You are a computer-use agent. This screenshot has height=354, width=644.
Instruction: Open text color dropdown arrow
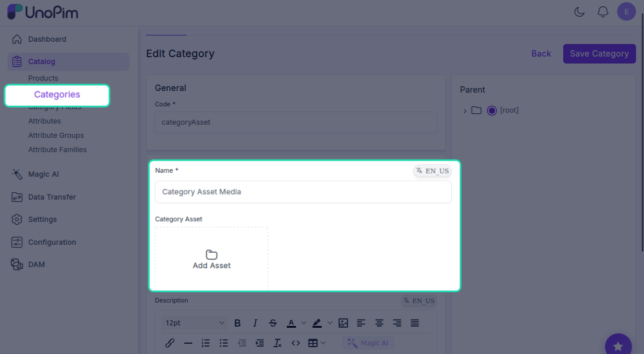pyautogui.click(x=303, y=323)
